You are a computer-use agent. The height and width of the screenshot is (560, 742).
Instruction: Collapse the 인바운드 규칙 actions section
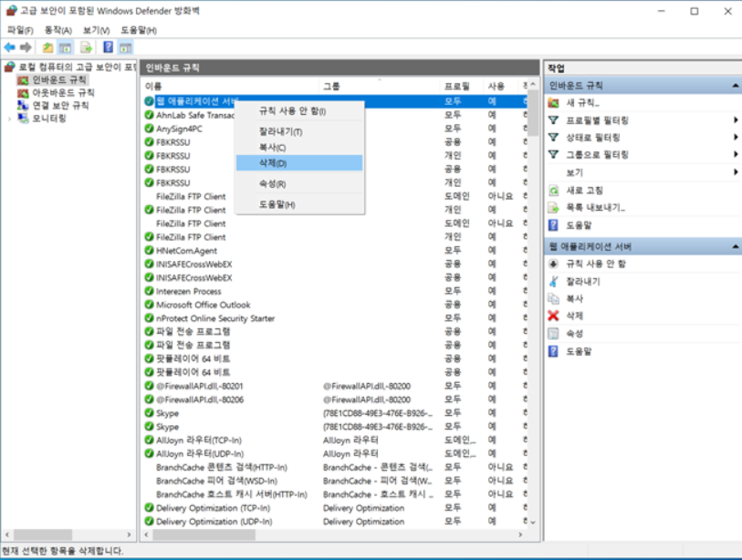click(735, 86)
